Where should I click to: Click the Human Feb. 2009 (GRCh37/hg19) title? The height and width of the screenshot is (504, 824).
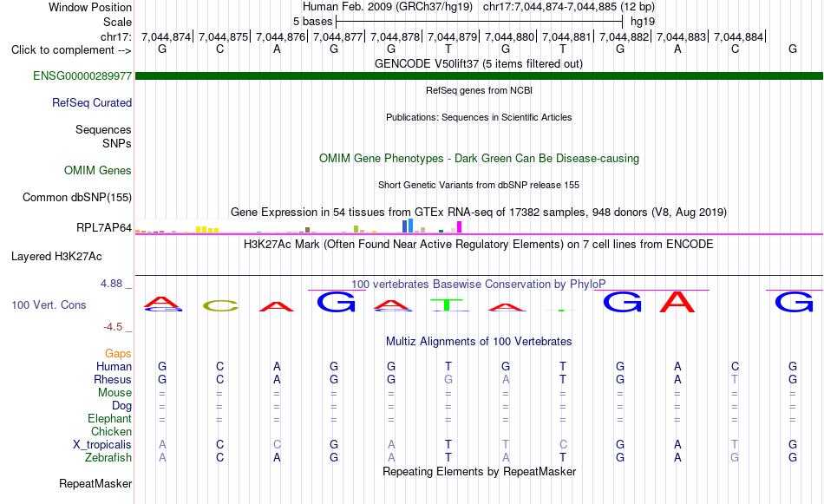point(388,7)
